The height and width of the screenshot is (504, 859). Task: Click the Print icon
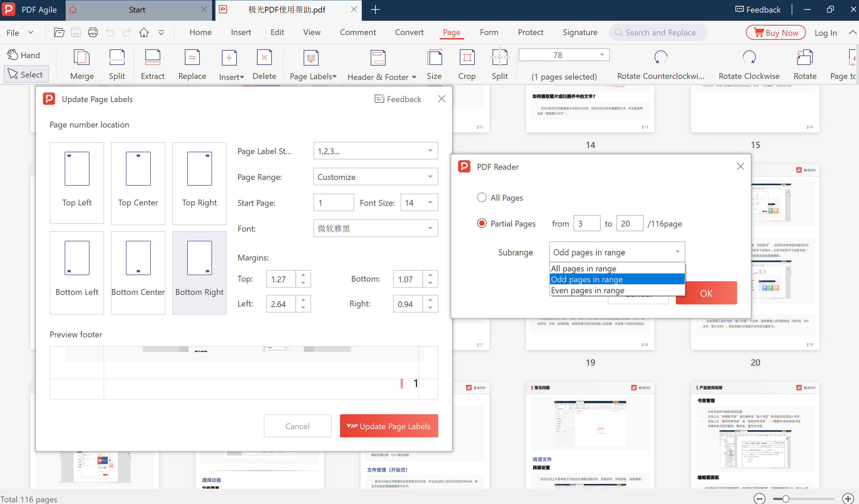pyautogui.click(x=93, y=32)
